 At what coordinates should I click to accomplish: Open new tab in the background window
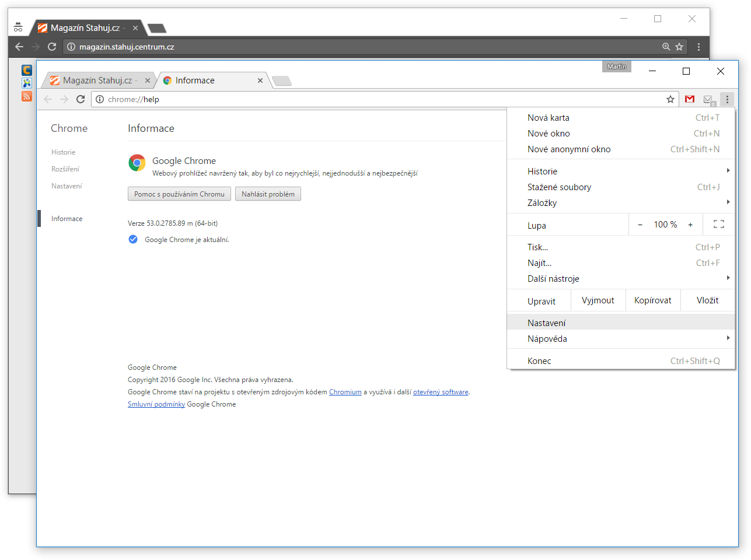point(157,28)
